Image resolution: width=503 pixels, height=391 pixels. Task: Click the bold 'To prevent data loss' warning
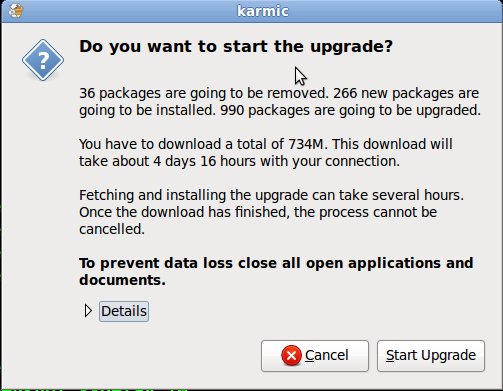pyautogui.click(x=276, y=263)
